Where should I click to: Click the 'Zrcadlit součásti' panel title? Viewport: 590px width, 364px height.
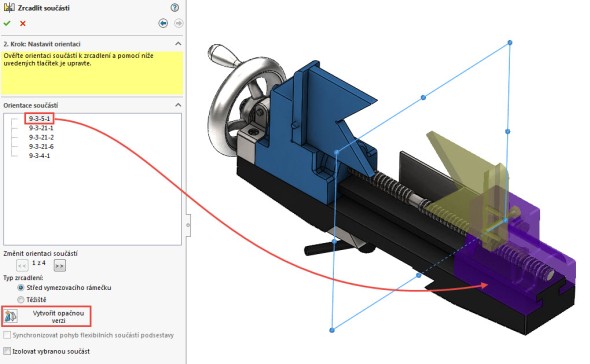44,8
